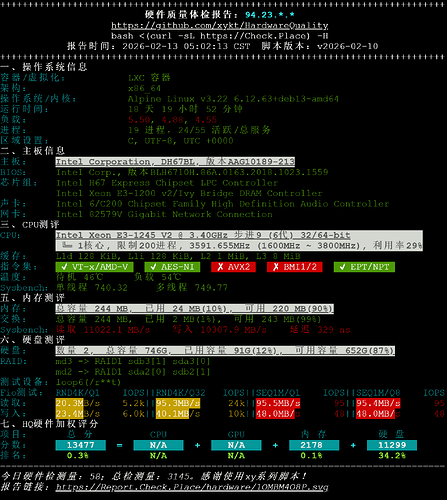Click the C, UTF-8, UTC +0000 locale value
This screenshot has width=447, height=500.
coord(181,141)
